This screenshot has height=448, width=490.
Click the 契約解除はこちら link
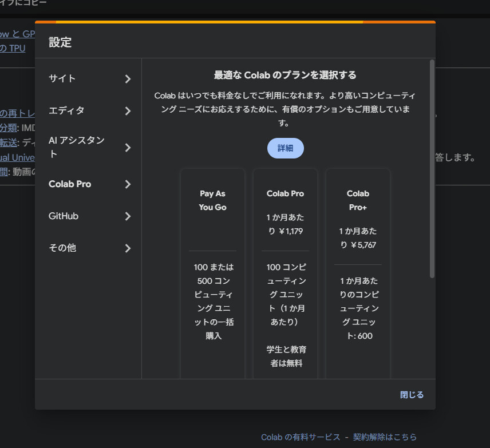[x=385, y=437]
